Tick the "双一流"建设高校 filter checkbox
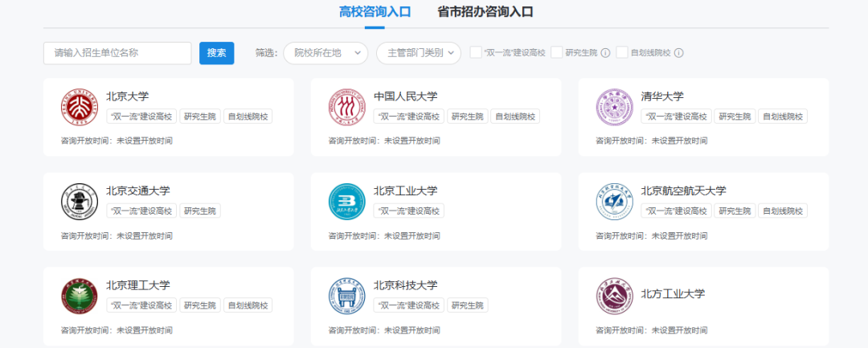 click(x=476, y=52)
